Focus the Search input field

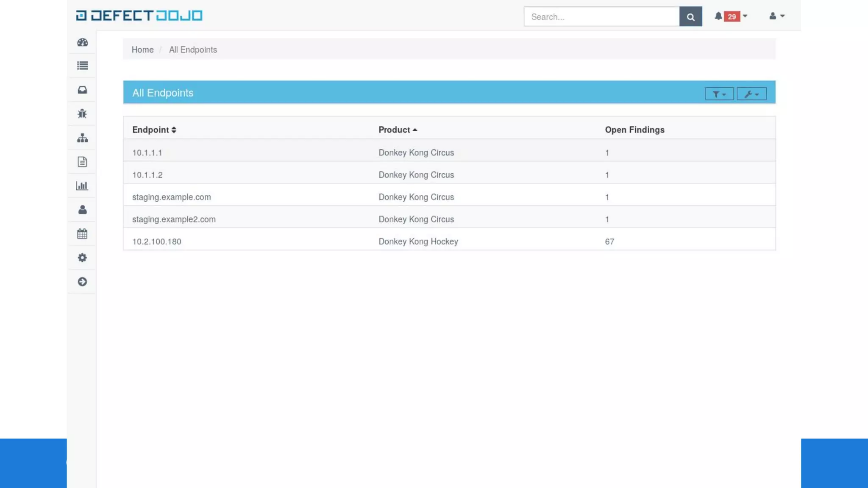click(601, 17)
